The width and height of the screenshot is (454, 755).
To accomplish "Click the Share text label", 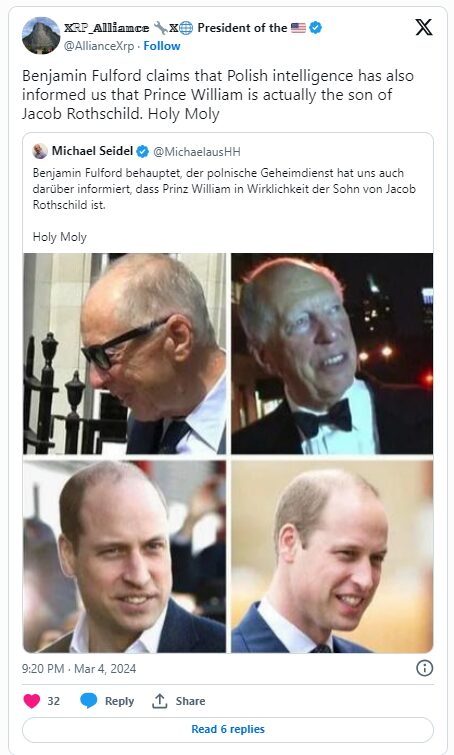I will pyautogui.click(x=190, y=701).
